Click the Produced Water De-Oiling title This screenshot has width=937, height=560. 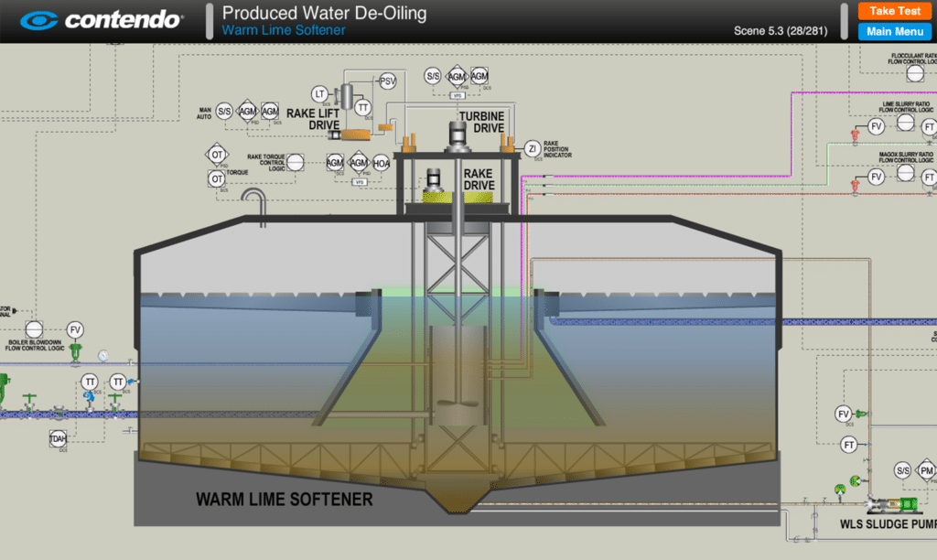pos(325,13)
